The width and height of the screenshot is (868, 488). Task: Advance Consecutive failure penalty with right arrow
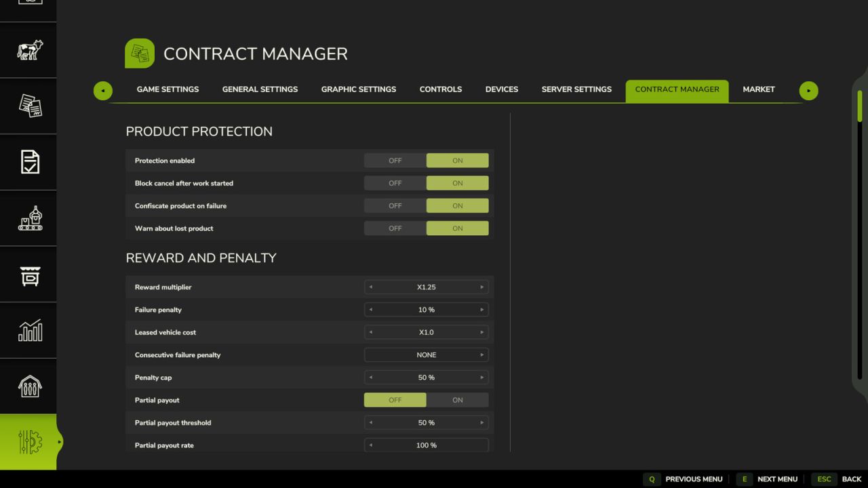click(x=482, y=355)
